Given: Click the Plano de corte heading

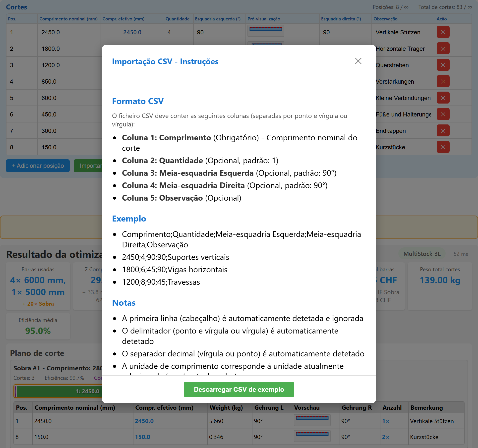Looking at the screenshot, I should tap(37, 353).
